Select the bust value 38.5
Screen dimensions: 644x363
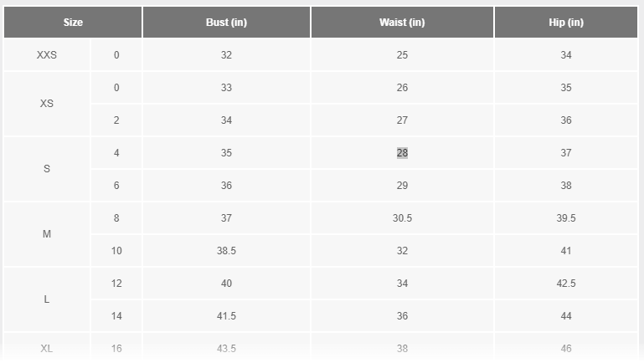coord(226,251)
